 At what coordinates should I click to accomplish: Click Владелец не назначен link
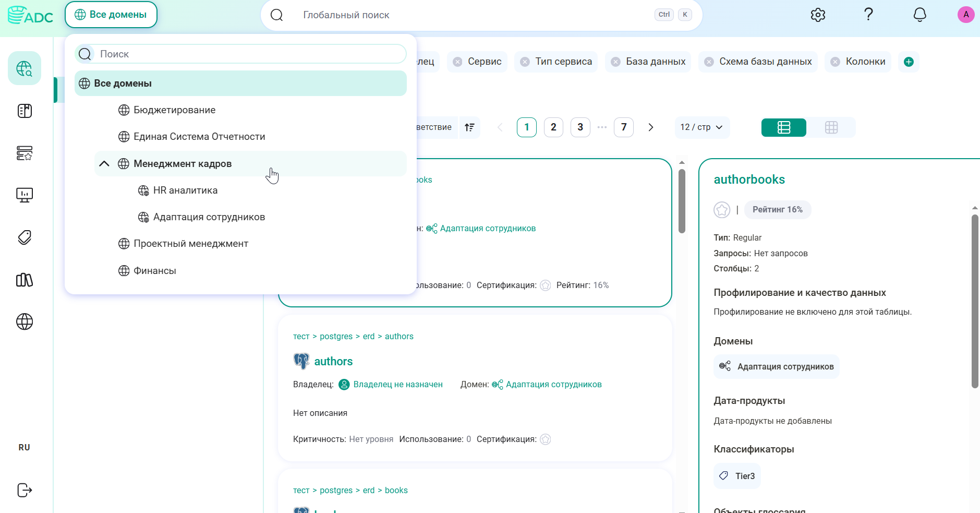pos(398,385)
